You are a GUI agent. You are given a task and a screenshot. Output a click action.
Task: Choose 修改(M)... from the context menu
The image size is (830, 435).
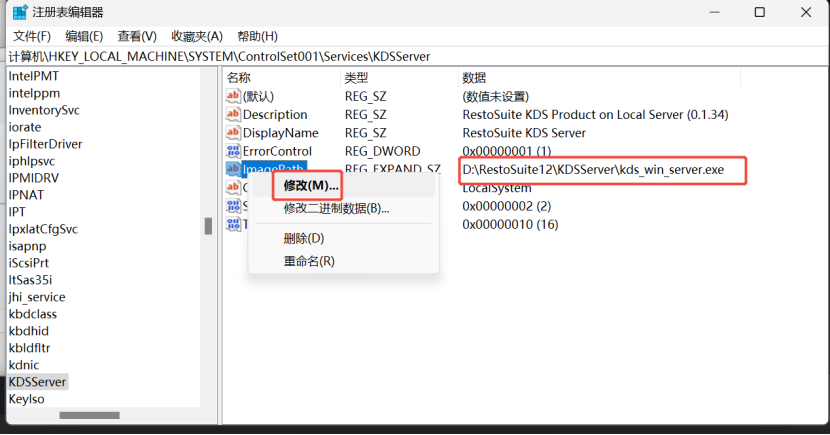click(x=310, y=186)
